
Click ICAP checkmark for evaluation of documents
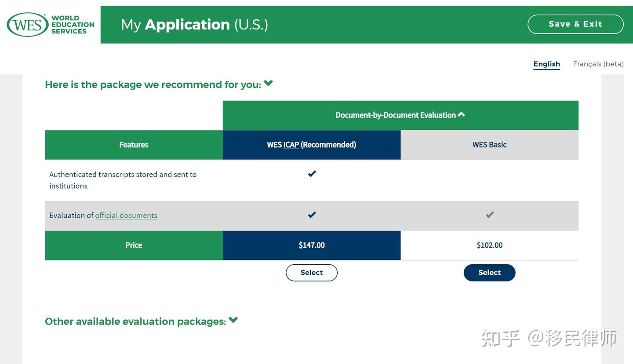point(312,215)
